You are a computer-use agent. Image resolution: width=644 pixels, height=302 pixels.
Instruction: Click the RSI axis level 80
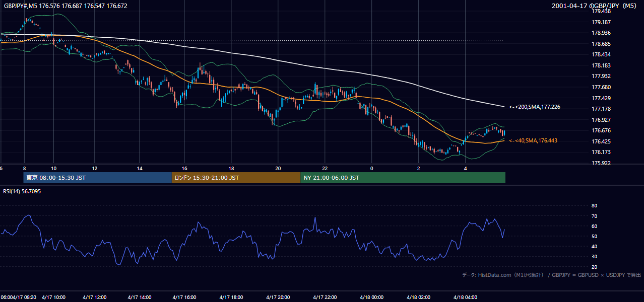tap(594, 206)
